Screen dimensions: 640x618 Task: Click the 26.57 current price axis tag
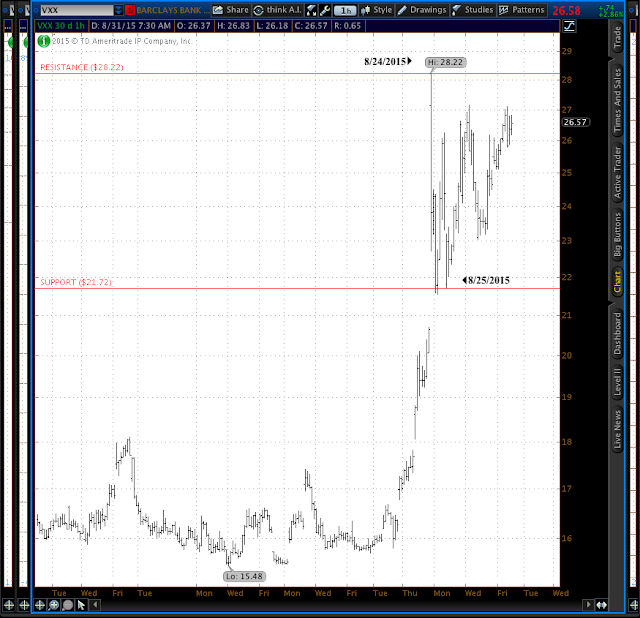click(575, 122)
